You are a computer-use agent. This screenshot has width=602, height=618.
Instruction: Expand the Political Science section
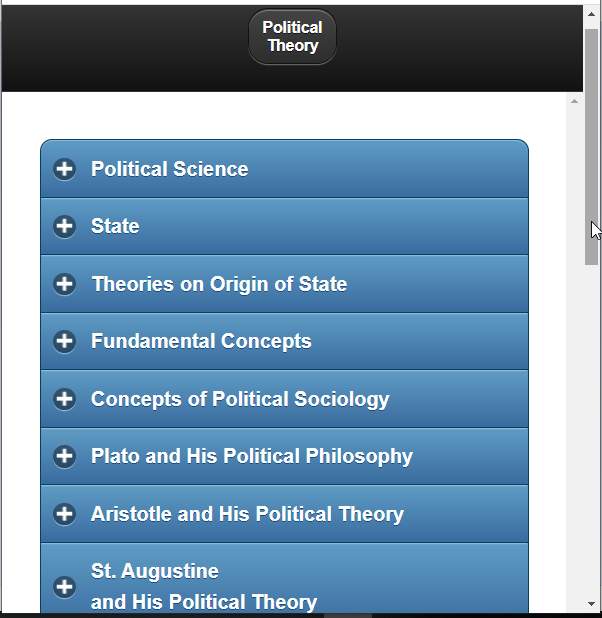[x=169, y=169]
